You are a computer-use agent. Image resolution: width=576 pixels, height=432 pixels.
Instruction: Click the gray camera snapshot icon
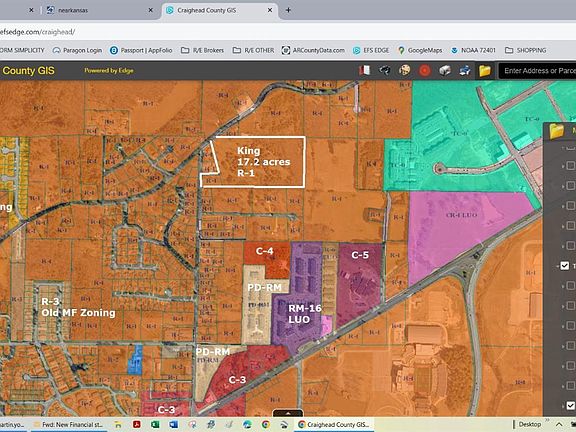coord(445,70)
